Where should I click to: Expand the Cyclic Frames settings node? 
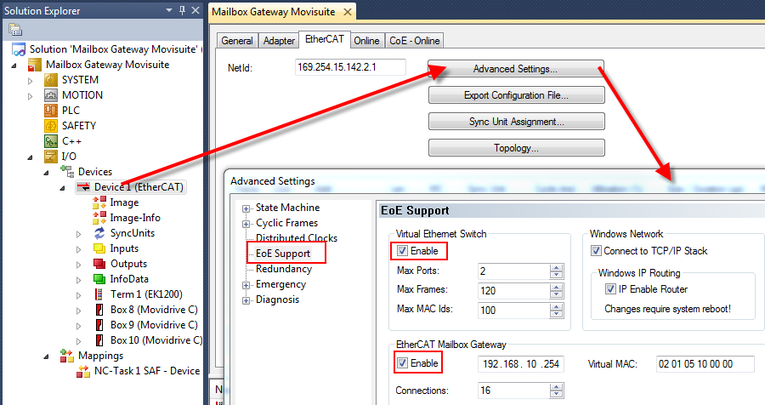click(x=247, y=223)
